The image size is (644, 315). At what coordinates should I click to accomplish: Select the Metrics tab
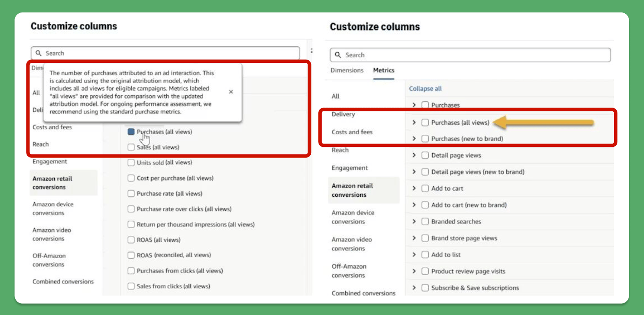[384, 70]
